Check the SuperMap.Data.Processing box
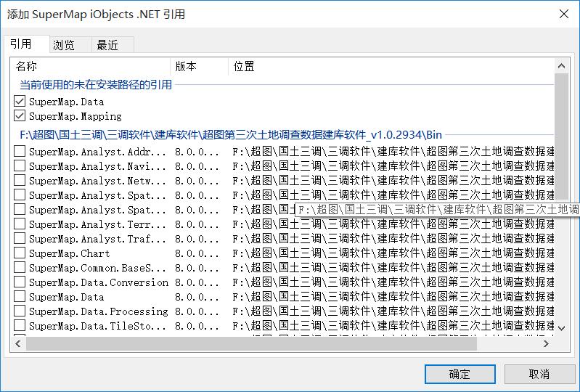 pos(20,311)
